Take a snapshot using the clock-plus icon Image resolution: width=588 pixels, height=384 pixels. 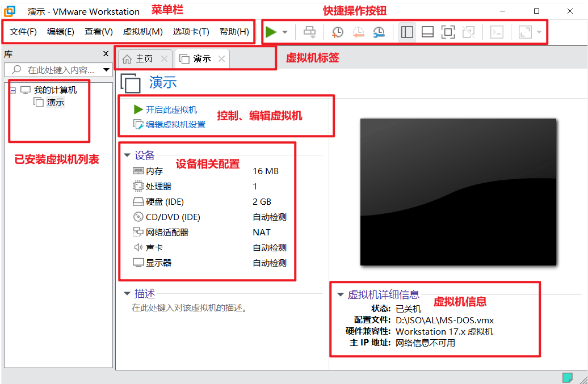pos(337,32)
